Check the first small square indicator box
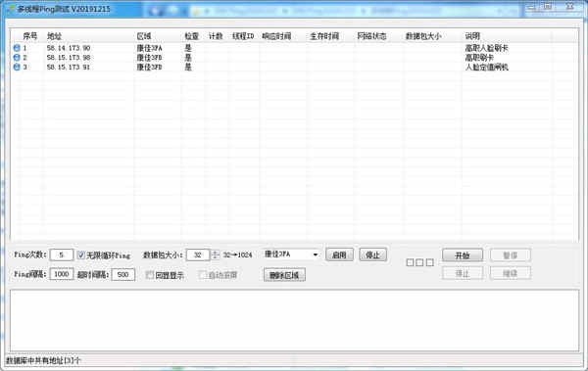The height and width of the screenshot is (371, 588). (410, 262)
